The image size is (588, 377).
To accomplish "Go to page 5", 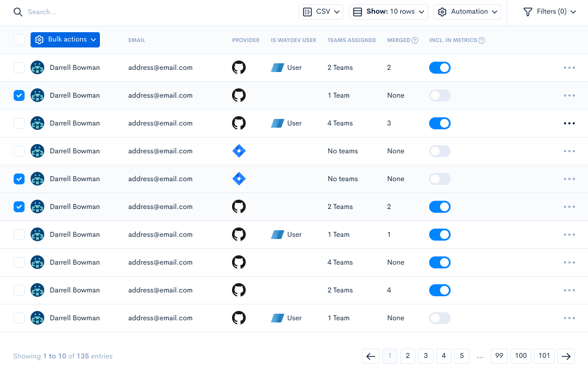I will 462,356.
